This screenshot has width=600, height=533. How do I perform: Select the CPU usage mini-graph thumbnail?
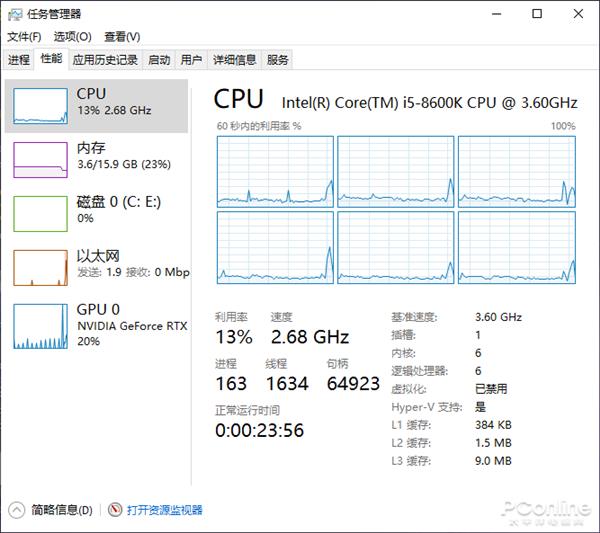(41, 106)
